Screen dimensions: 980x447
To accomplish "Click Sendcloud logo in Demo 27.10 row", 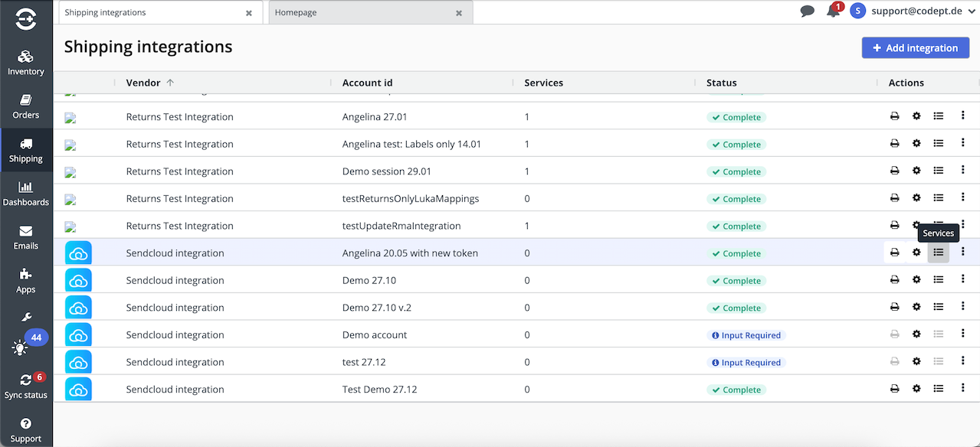I will pos(78,280).
